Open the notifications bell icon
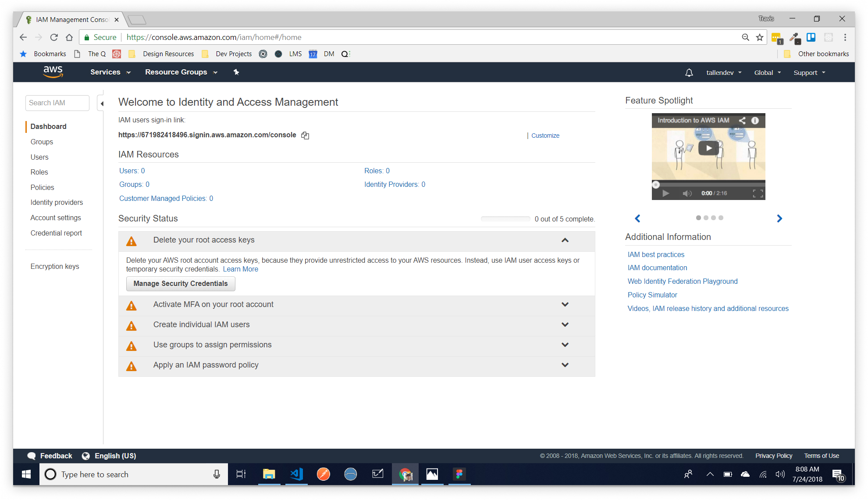This screenshot has width=868, height=500. [689, 73]
